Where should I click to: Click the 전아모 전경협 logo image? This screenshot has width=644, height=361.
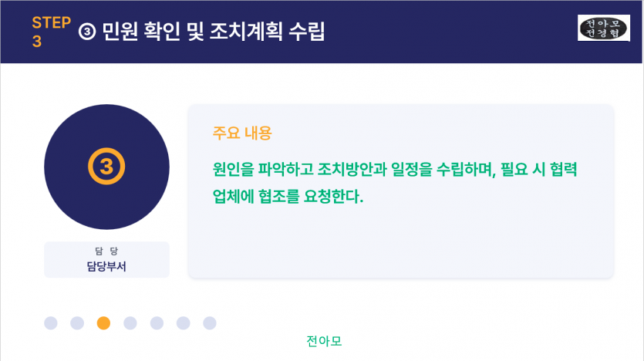point(603,28)
